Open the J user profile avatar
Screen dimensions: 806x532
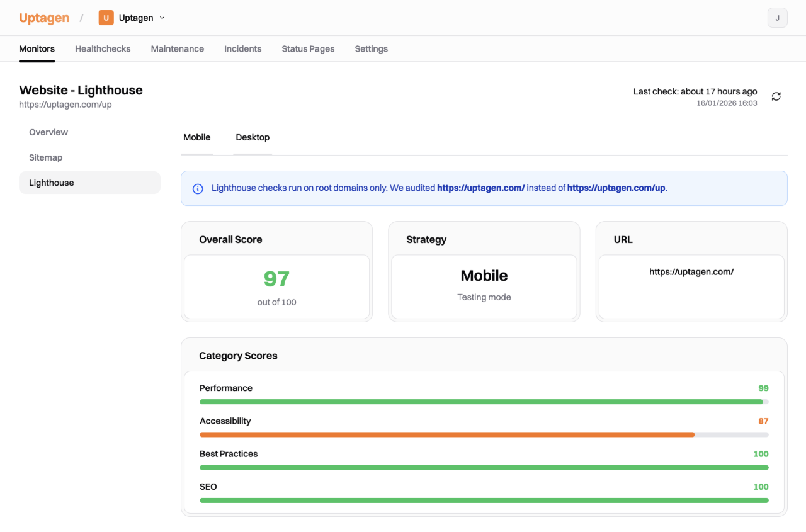(777, 18)
